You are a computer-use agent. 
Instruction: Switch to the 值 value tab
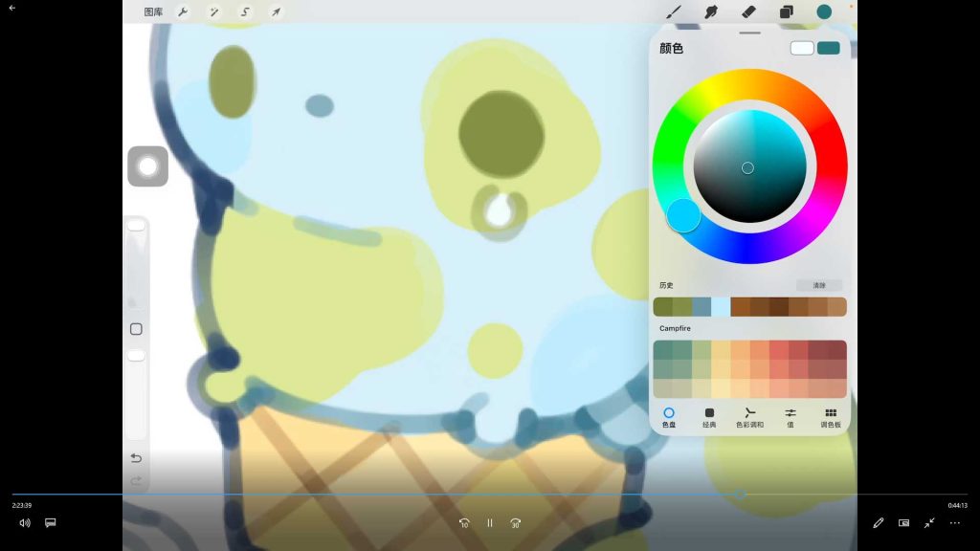[x=791, y=417]
